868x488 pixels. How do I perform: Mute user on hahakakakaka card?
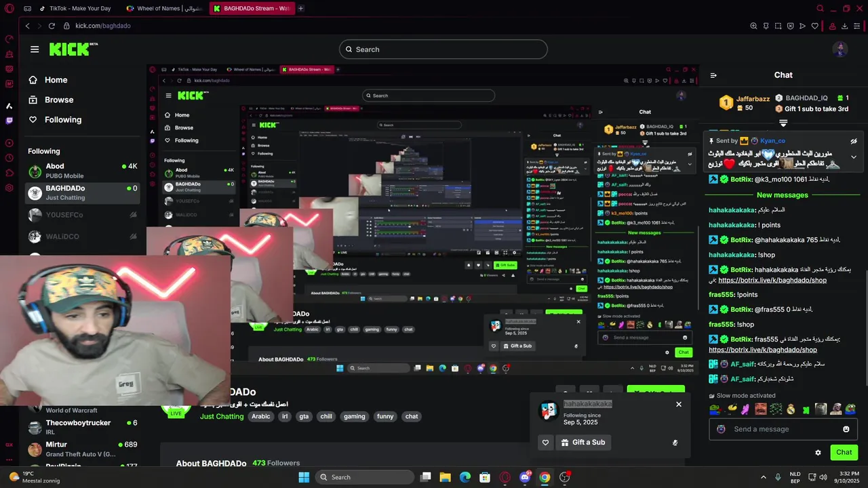pyautogui.click(x=675, y=443)
